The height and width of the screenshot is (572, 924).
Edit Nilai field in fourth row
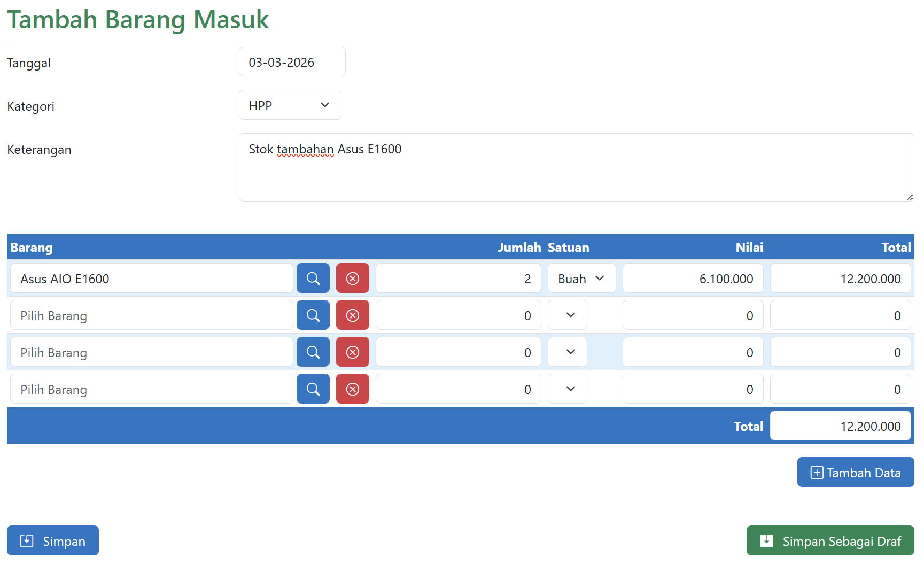pos(693,389)
